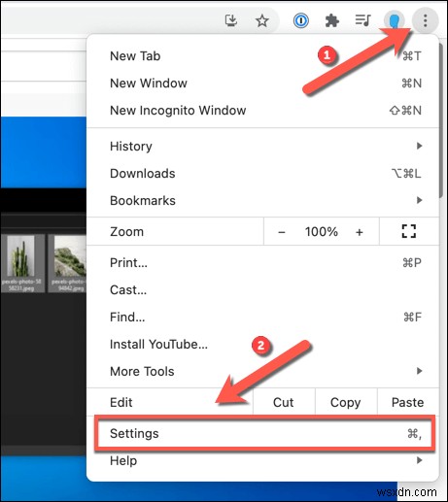Click the blue profile avatar icon

(x=394, y=21)
